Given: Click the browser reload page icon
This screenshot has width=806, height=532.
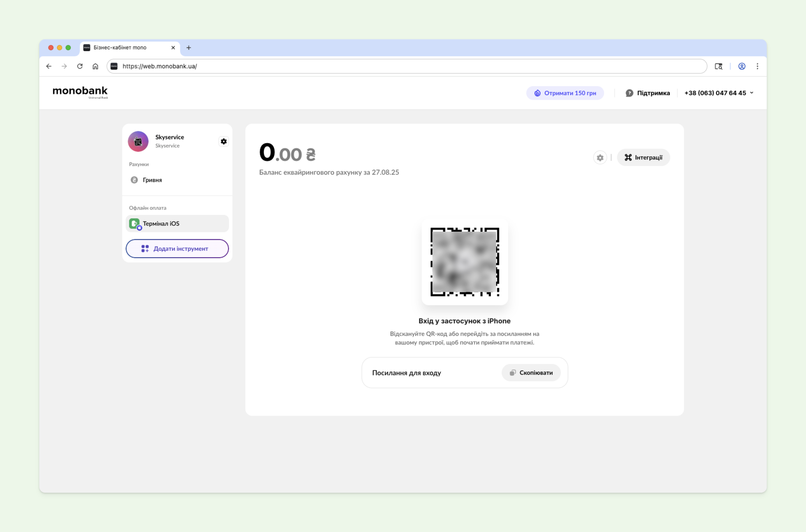Looking at the screenshot, I should 80,66.
